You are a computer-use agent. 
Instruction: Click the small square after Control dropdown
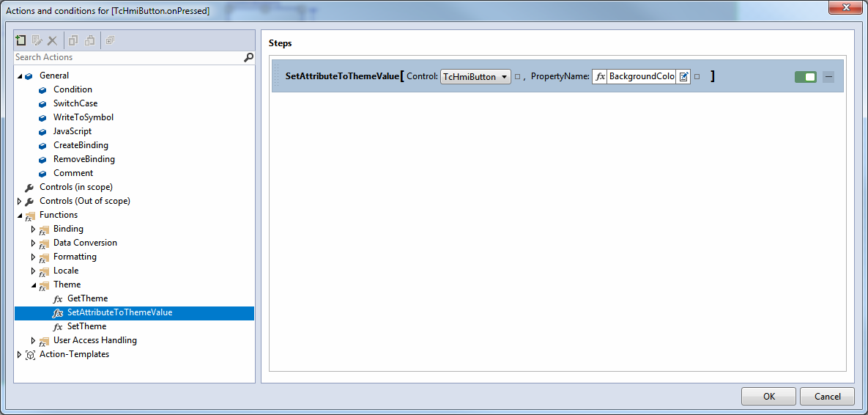tap(518, 77)
